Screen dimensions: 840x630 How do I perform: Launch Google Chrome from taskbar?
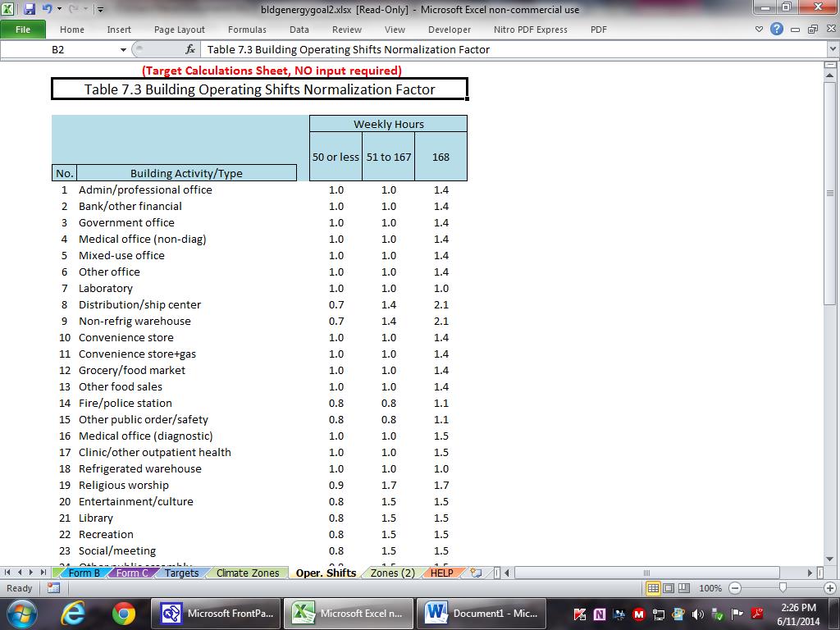coord(123,614)
